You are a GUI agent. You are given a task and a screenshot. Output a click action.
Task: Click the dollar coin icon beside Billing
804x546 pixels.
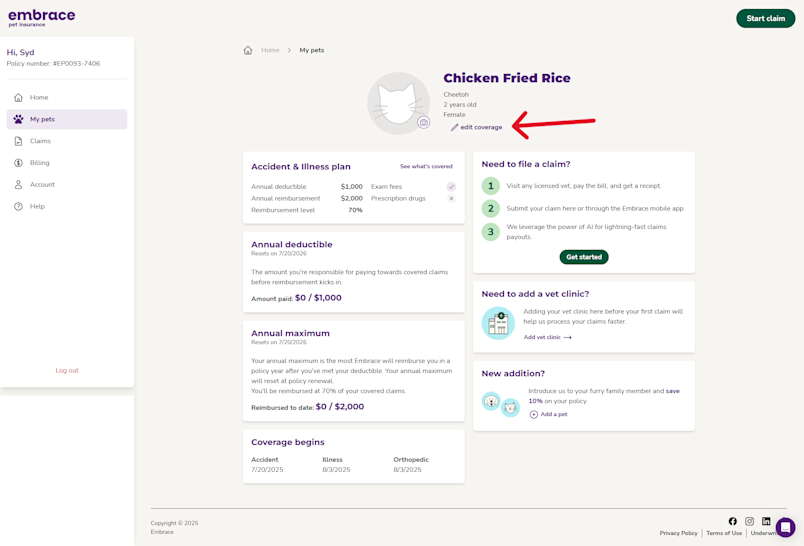coord(18,163)
